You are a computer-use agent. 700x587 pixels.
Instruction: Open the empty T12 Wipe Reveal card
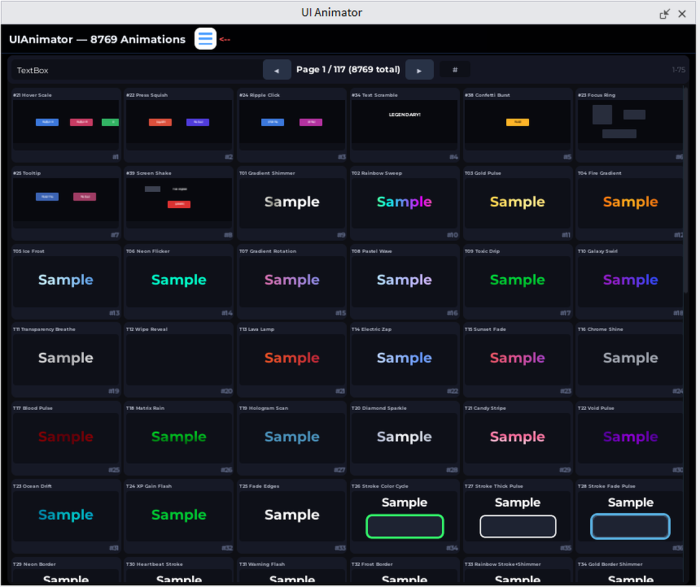pyautogui.click(x=179, y=359)
